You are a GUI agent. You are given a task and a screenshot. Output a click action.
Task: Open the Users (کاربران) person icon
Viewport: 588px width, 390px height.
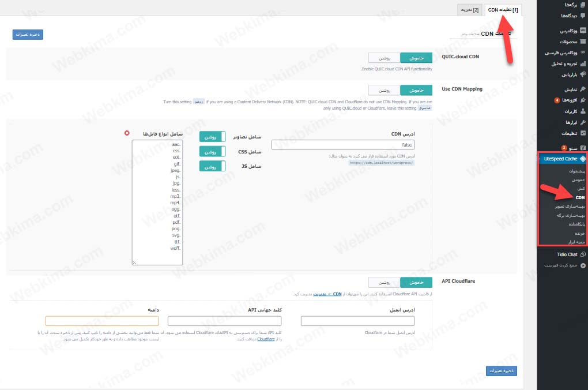pyautogui.click(x=583, y=111)
